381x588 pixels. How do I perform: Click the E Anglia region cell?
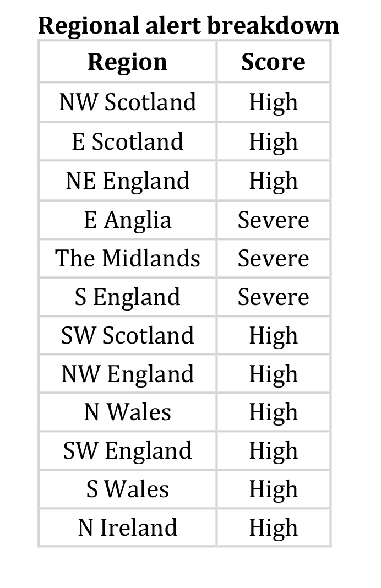tap(128, 220)
